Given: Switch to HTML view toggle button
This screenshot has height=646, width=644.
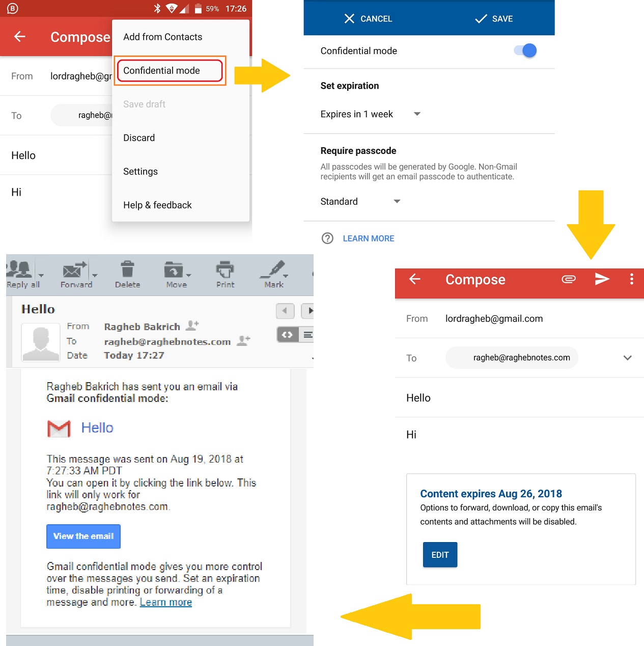Looking at the screenshot, I should click(x=287, y=335).
